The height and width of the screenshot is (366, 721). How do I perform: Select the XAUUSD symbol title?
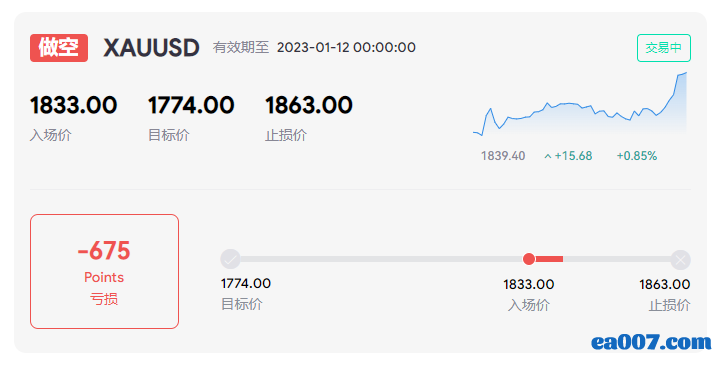[x=151, y=48]
